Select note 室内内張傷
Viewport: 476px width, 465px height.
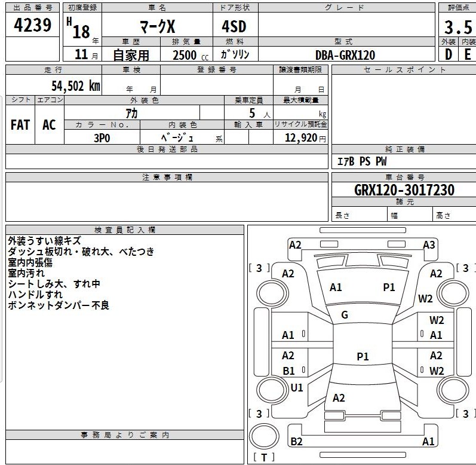(30, 262)
